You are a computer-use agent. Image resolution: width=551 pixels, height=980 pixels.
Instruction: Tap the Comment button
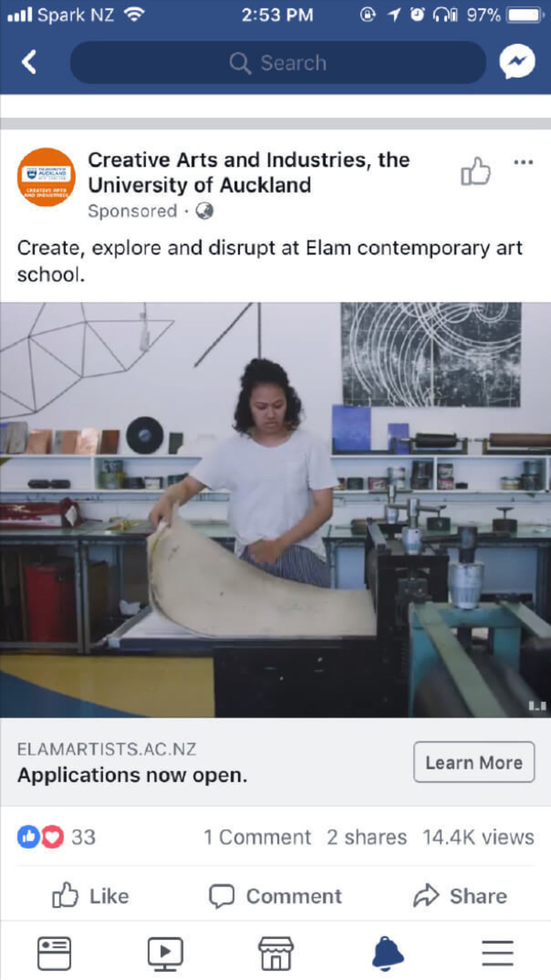[x=275, y=896]
